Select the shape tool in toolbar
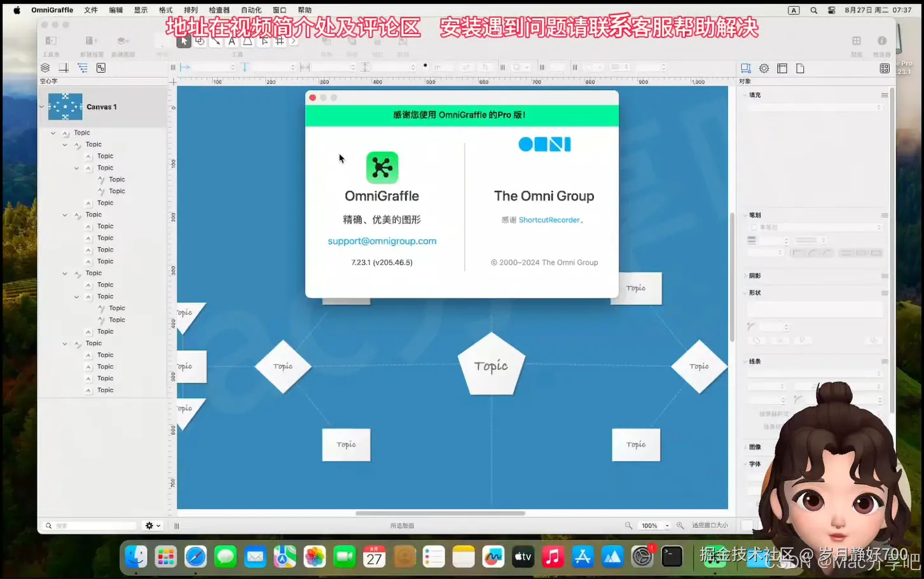Viewport: 924px width, 579px height. coord(200,41)
